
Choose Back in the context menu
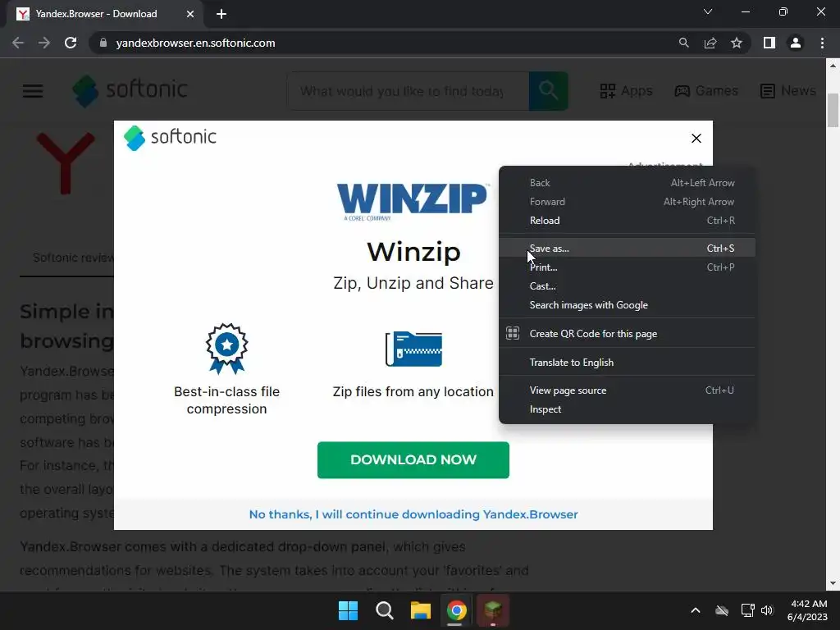pyautogui.click(x=627, y=183)
